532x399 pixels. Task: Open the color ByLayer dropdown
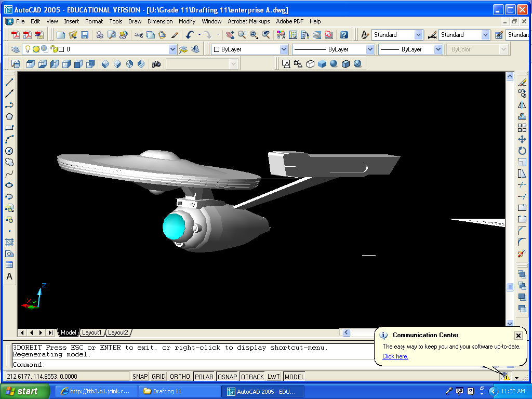tap(283, 49)
